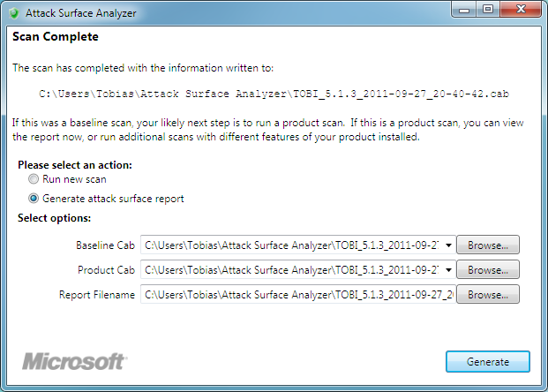Click the 'Select options:' label
The image size is (548, 392).
54,218
